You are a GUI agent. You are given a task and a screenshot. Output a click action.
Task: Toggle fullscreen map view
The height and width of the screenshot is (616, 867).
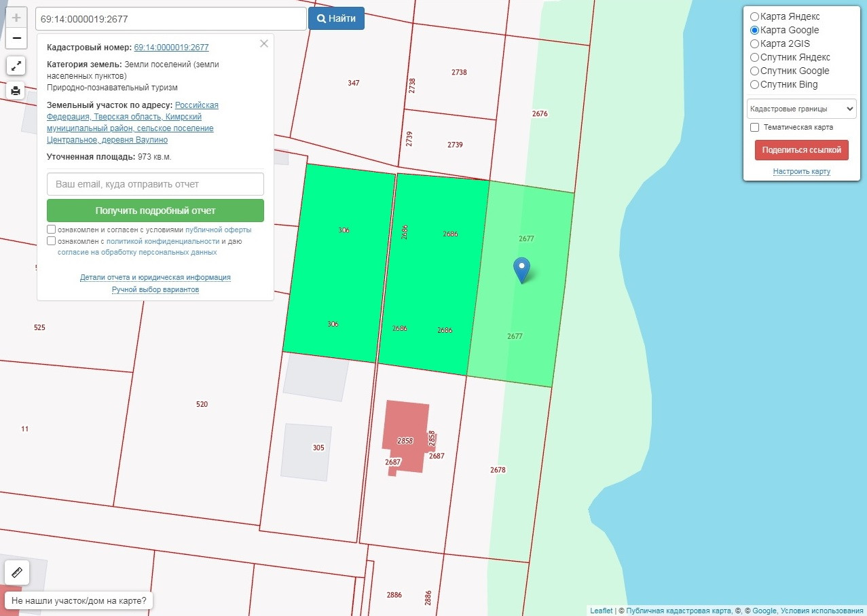click(x=16, y=66)
